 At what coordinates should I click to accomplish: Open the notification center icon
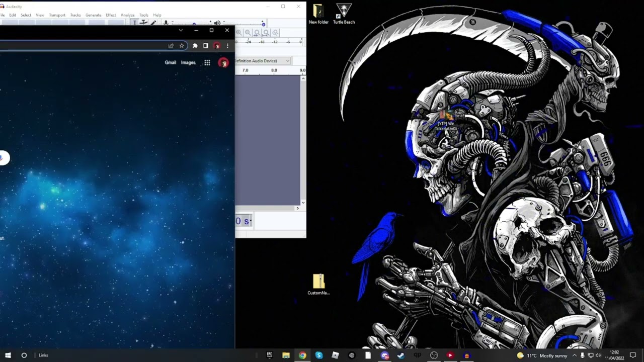[x=633, y=355]
